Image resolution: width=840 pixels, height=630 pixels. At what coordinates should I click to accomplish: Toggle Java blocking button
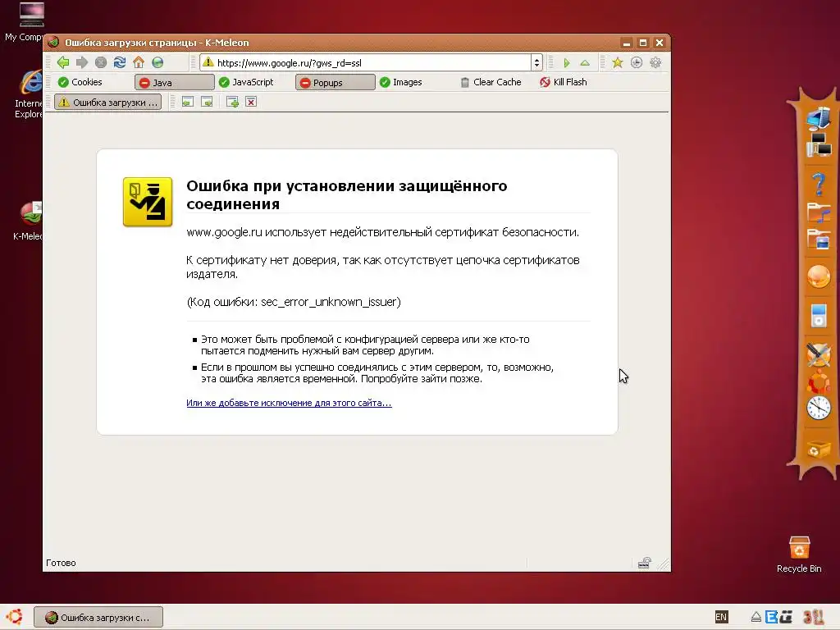click(x=175, y=83)
